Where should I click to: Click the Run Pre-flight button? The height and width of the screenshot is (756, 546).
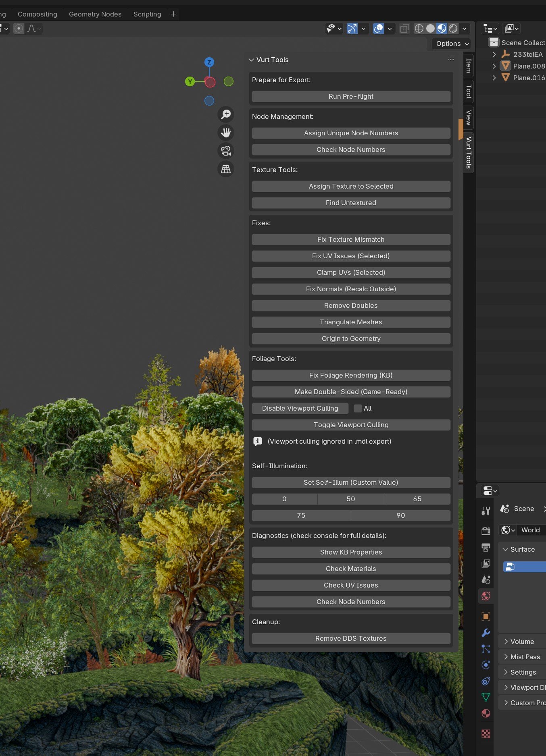pyautogui.click(x=351, y=96)
